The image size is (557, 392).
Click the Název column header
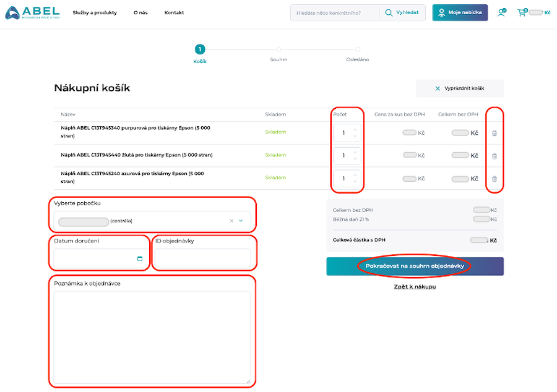68,114
